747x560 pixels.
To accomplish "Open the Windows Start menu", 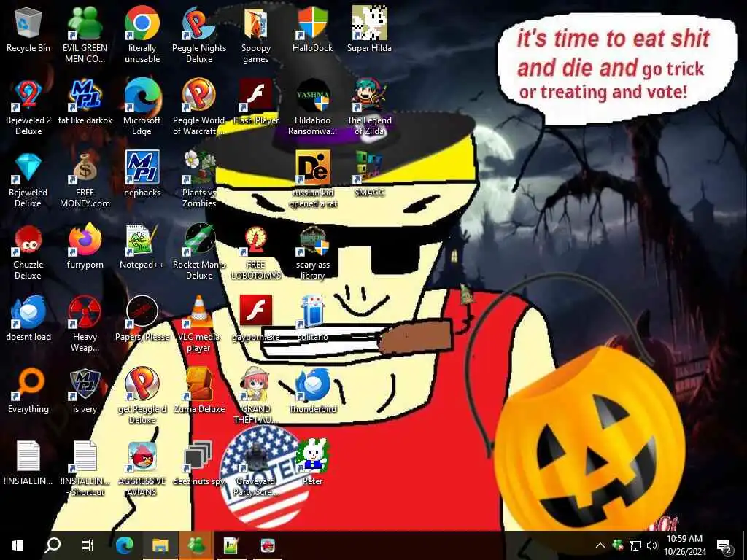I will (x=18, y=545).
